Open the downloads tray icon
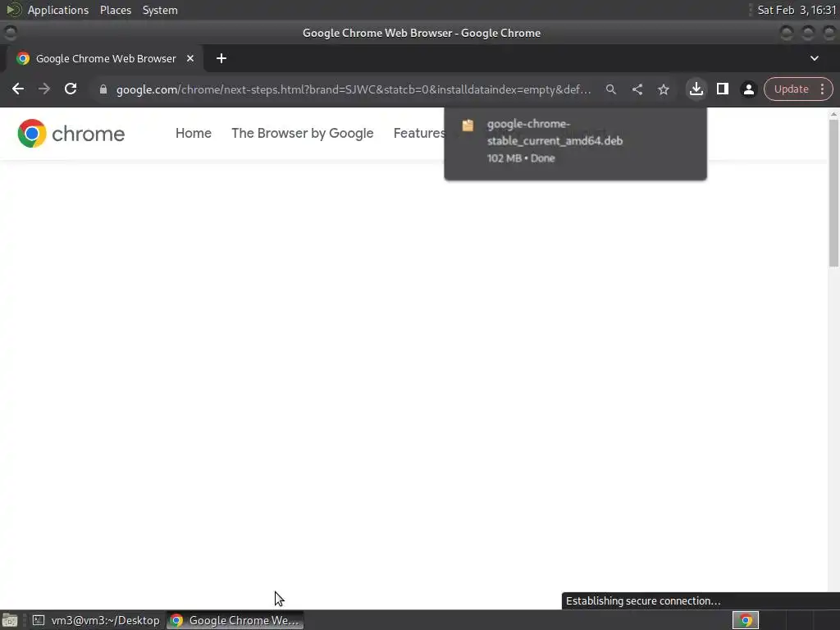This screenshot has height=630, width=840. (x=696, y=89)
